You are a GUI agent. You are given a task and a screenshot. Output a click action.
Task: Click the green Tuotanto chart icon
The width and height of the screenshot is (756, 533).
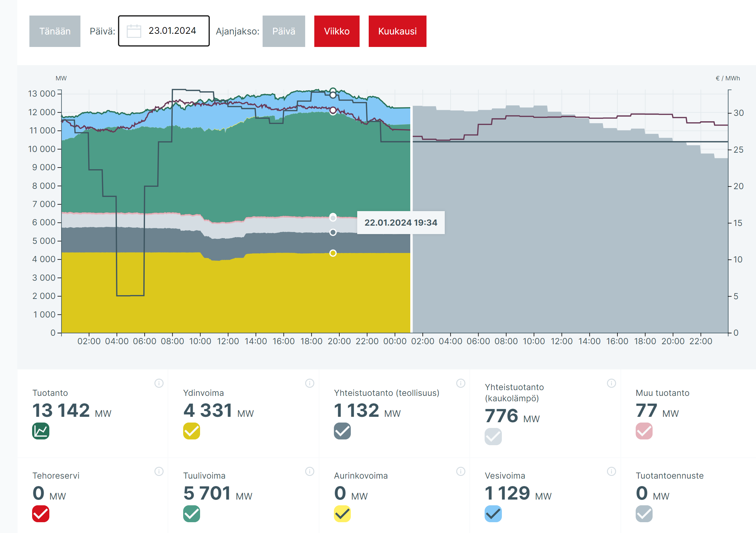[41, 431]
